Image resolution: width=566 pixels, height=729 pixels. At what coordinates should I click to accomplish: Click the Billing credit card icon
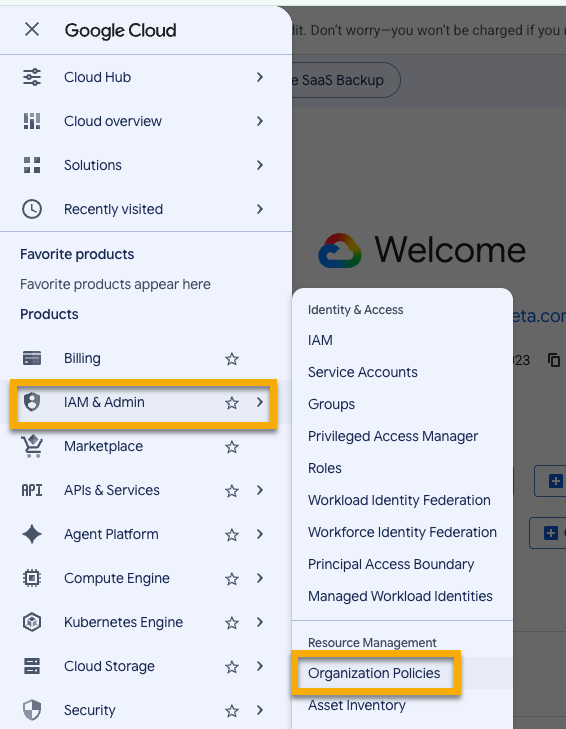coord(32,358)
